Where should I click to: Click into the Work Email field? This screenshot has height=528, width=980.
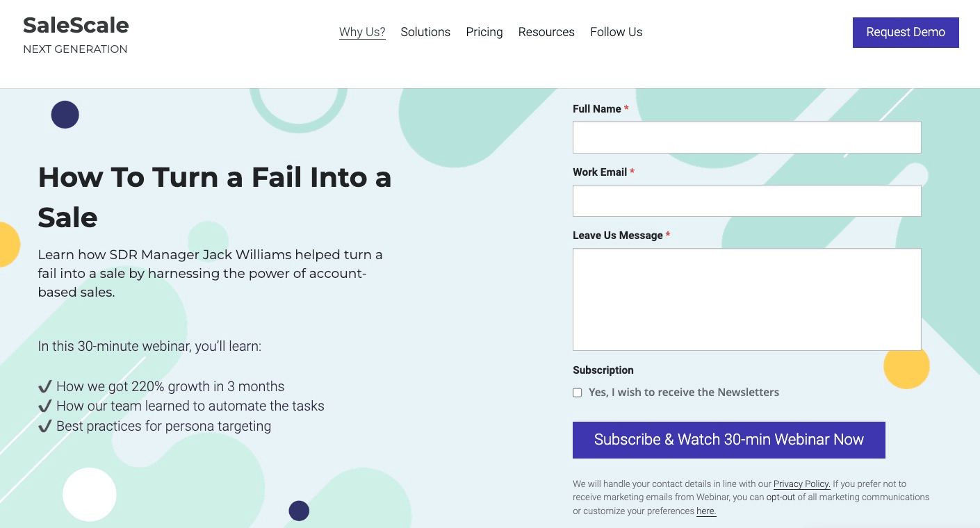[x=746, y=201]
